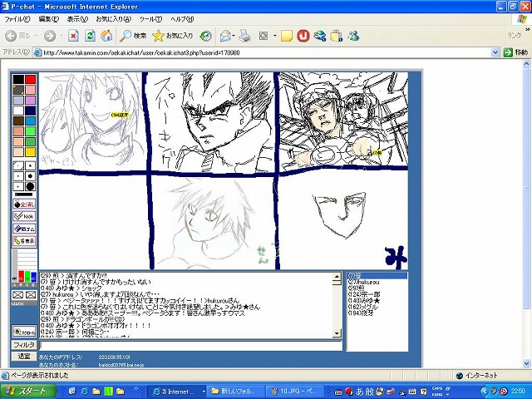Click the yellow note toolbar icon
Screen dimensions: 532x399
[x=286, y=36]
